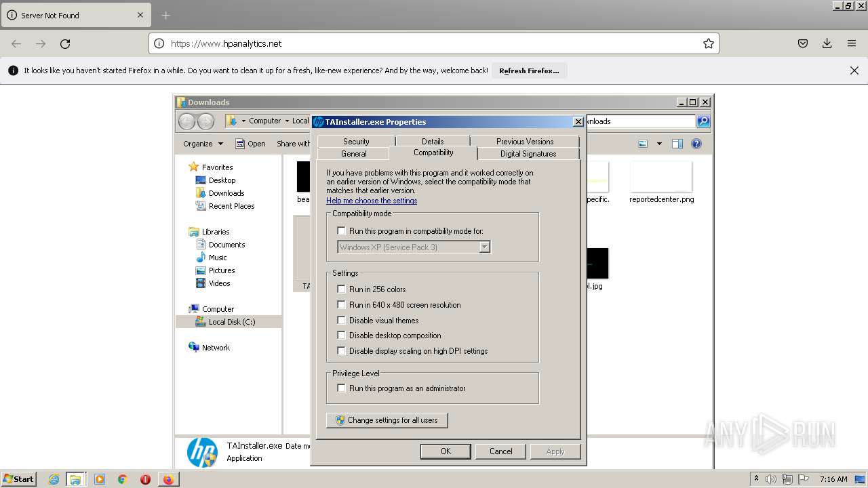Bookmark this page with the star icon
868x488 pixels.
click(x=709, y=43)
